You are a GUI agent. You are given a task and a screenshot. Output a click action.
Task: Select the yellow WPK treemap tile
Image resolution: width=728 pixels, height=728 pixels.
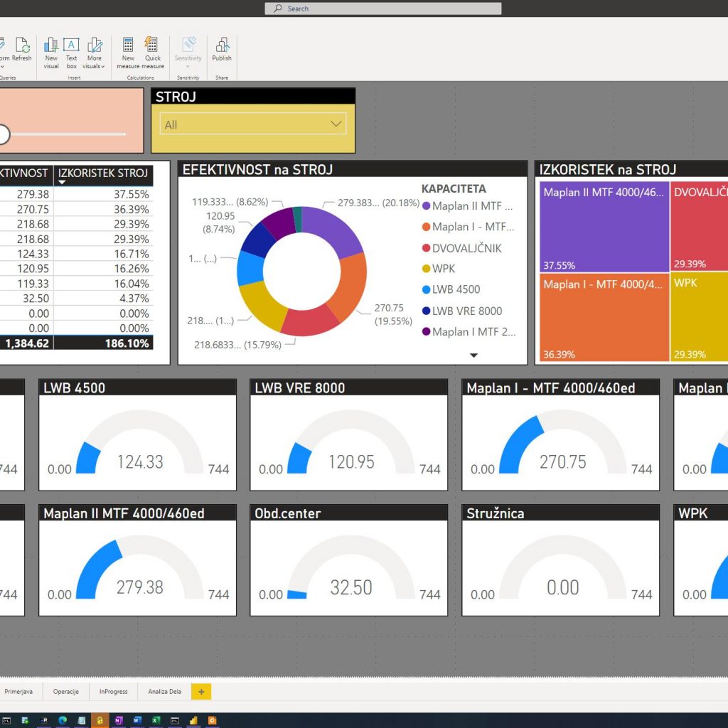[700, 317]
